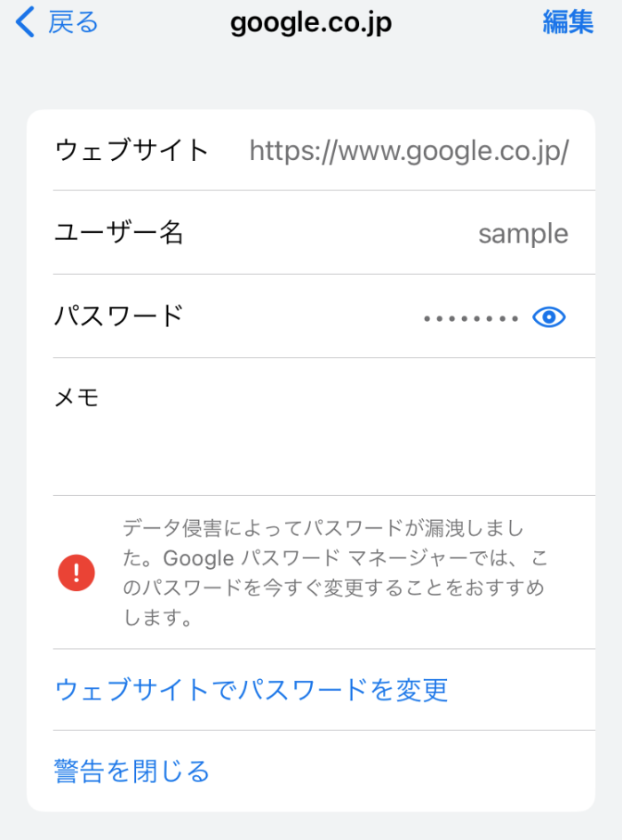Tap the data breach warning message text

[x=333, y=572]
